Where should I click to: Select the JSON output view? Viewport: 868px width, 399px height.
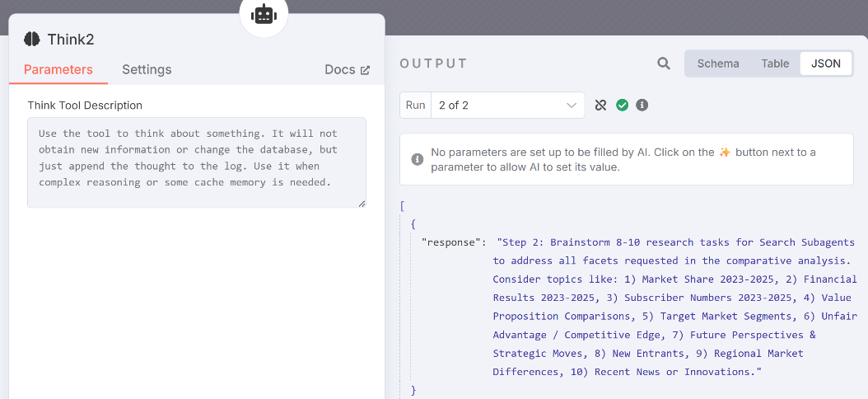(826, 63)
